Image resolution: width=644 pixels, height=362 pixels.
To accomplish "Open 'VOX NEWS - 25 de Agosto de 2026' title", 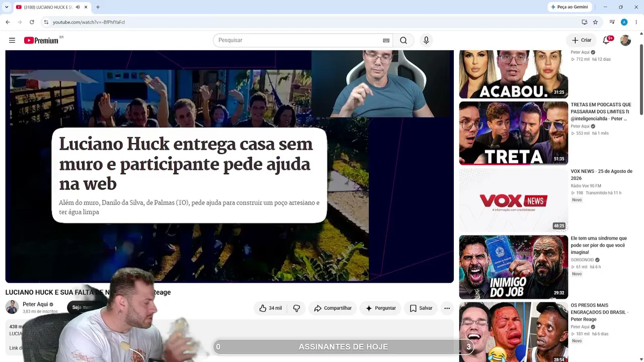I will pyautogui.click(x=601, y=174).
